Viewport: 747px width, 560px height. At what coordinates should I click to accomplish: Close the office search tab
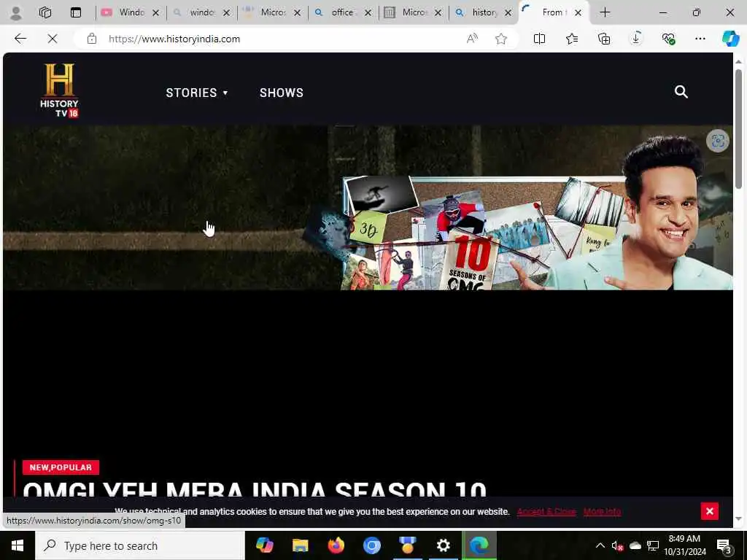[x=368, y=13]
